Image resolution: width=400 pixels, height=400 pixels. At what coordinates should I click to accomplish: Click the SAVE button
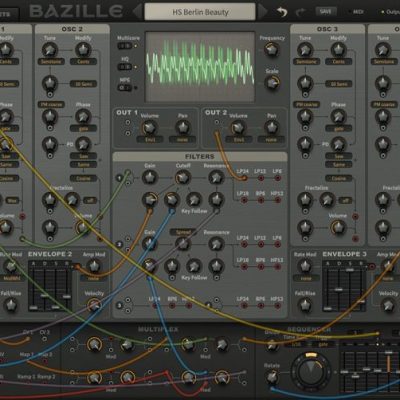point(325,12)
